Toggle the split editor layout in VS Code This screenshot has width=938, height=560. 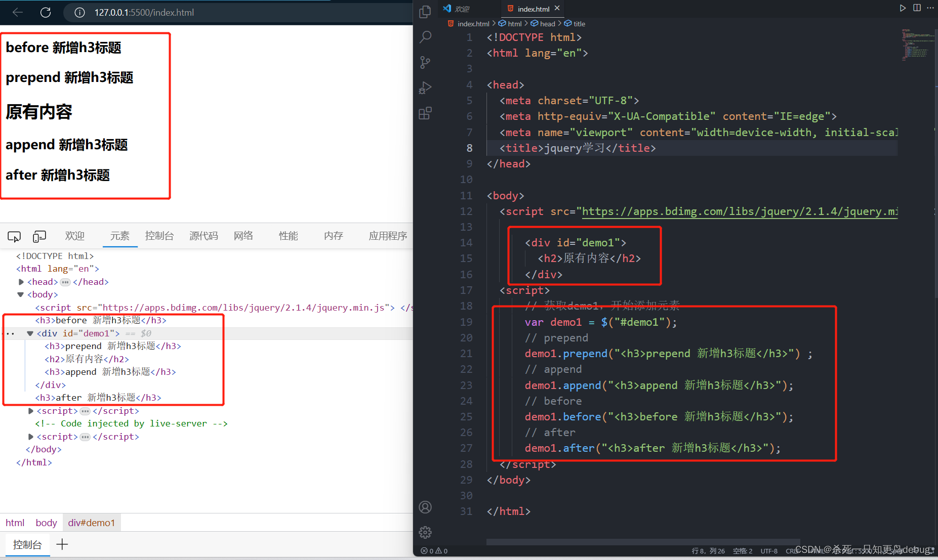pyautogui.click(x=917, y=8)
